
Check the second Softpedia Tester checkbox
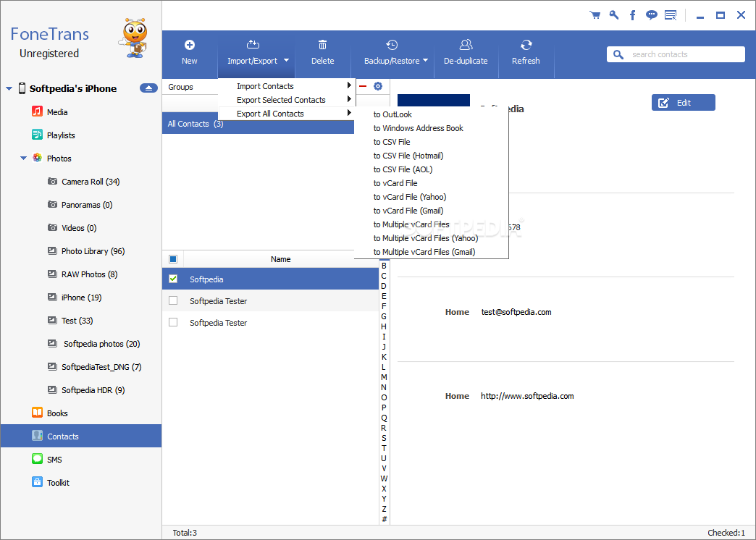pyautogui.click(x=173, y=322)
